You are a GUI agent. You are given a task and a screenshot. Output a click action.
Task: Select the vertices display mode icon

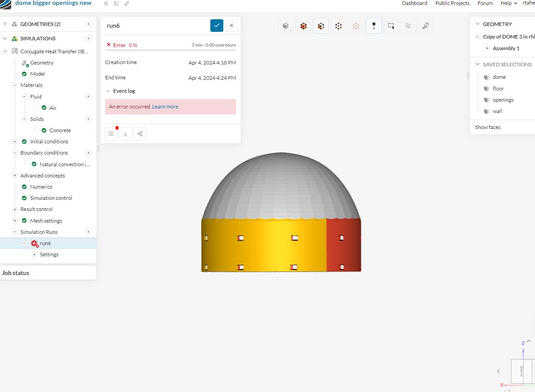(338, 26)
